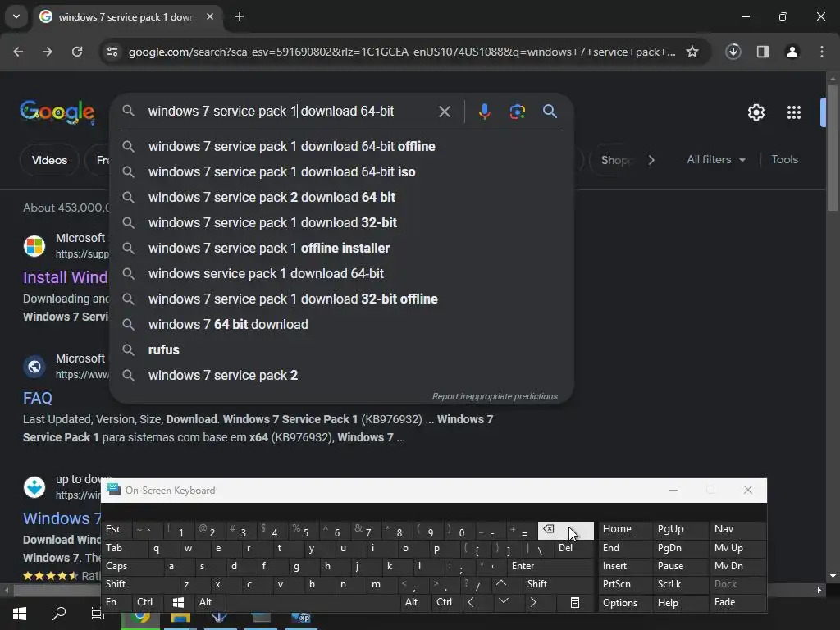Click Report inappropriate predictions
This screenshot has width=840, height=630.
pyautogui.click(x=495, y=396)
